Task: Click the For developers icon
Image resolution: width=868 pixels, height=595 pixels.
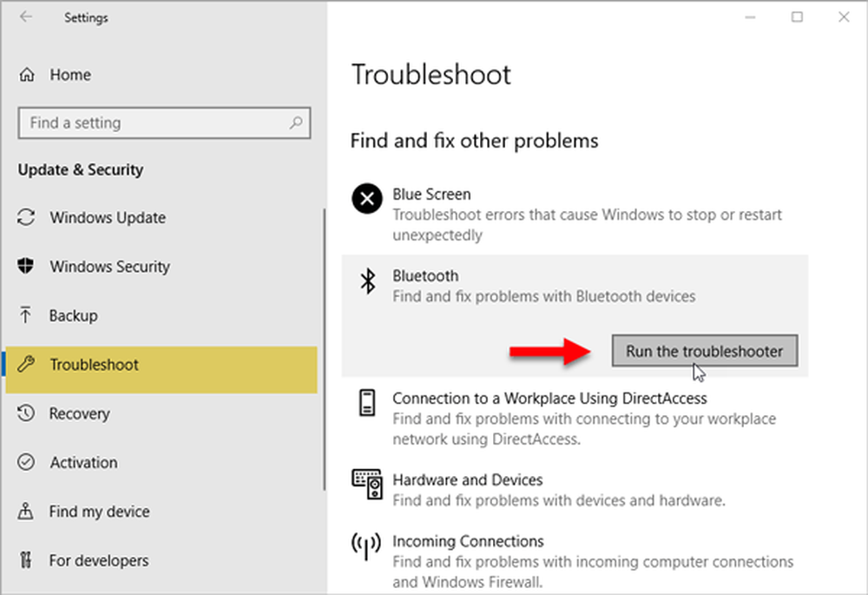Action: (x=28, y=560)
